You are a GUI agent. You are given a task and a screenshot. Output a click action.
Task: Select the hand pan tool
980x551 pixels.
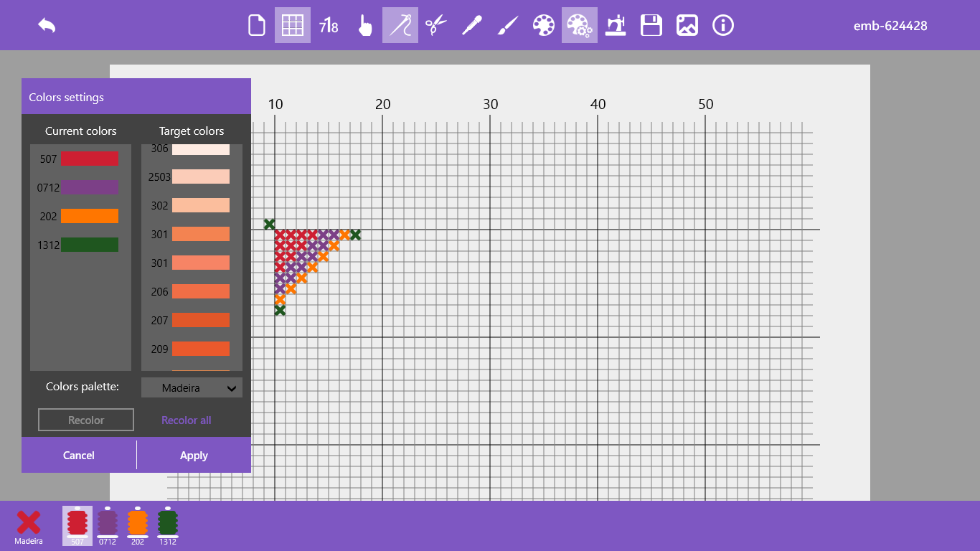pyautogui.click(x=364, y=26)
